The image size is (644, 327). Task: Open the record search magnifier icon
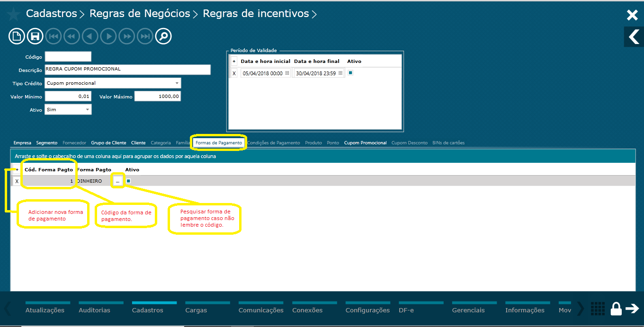pos(163,36)
